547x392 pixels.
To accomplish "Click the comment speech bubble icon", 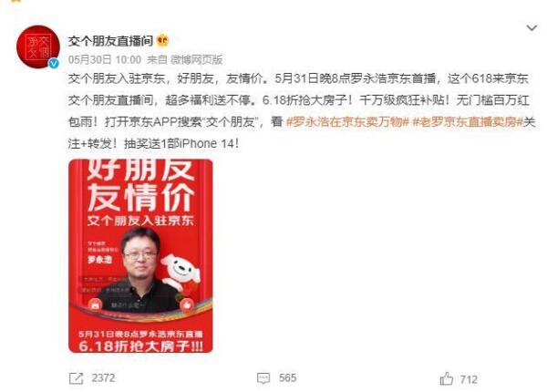I will [x=263, y=378].
